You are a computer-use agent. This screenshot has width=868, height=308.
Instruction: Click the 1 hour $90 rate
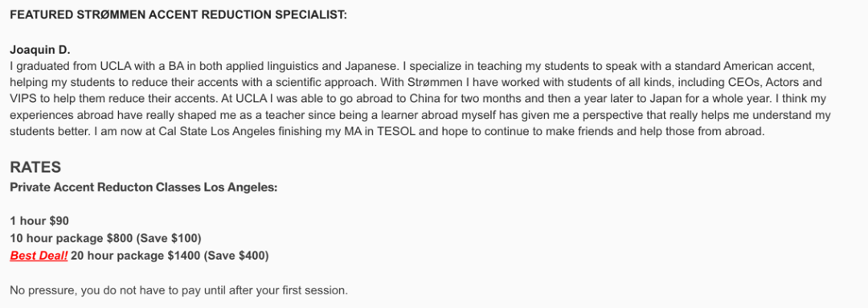(x=39, y=222)
